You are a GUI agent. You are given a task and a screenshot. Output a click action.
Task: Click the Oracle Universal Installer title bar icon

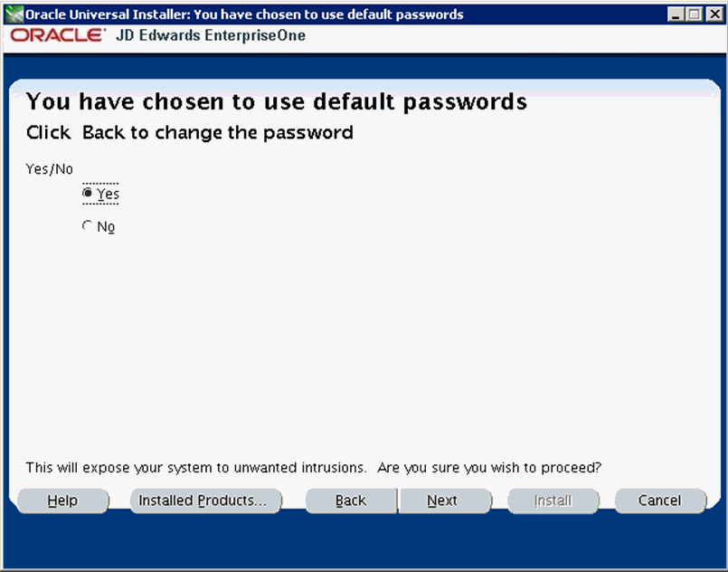tap(14, 14)
